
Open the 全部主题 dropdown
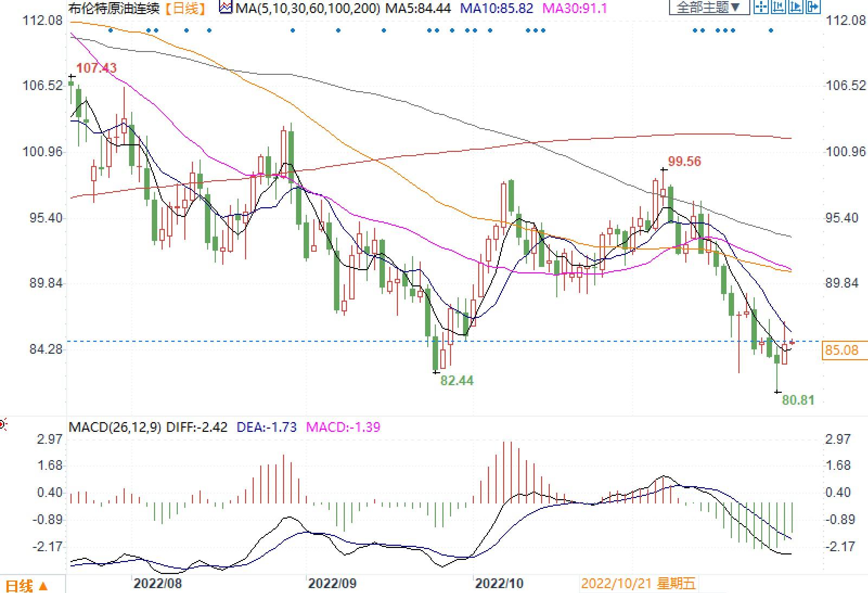[x=709, y=8]
